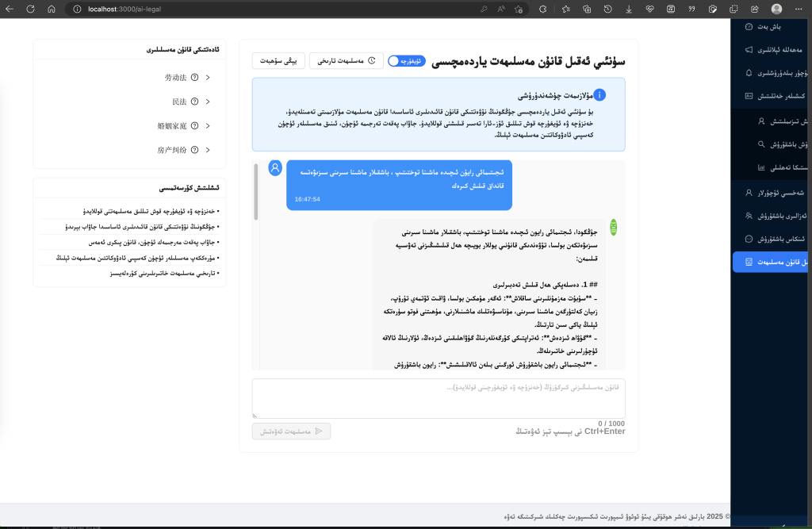812x529 pixels.
Task: Expand the 民法 category chevron
Action: click(208, 102)
